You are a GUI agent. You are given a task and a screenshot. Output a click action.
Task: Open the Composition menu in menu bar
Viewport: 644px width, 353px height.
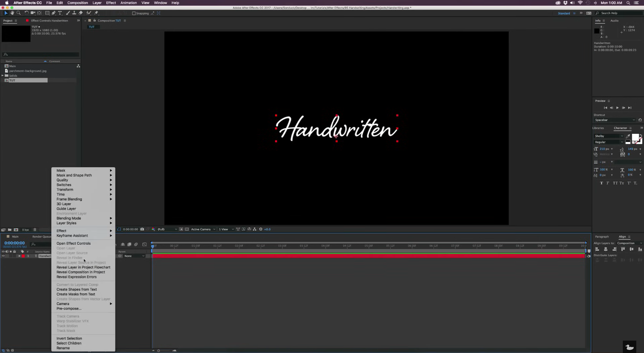pos(77,3)
